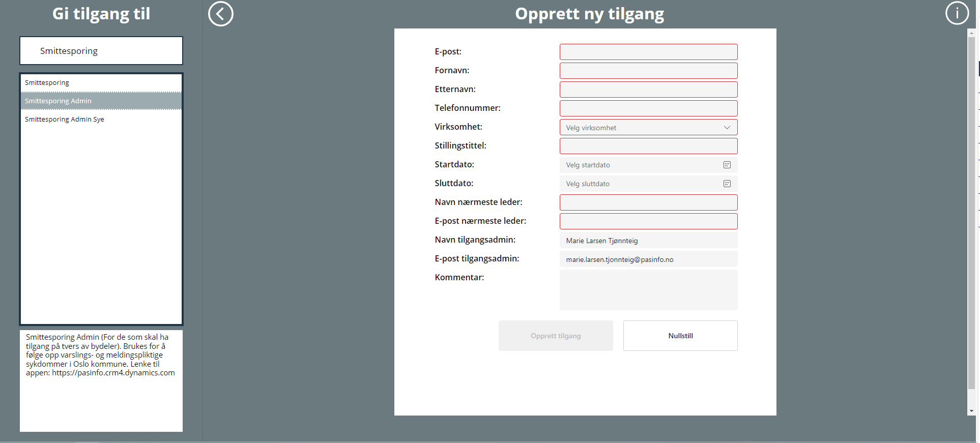The width and height of the screenshot is (980, 443).
Task: Open the Sluttdato calendar icon
Action: pos(727,184)
